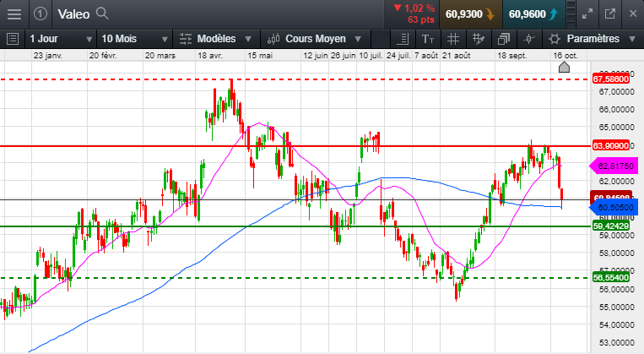Open the hamburger menu at top left

[x=14, y=14]
